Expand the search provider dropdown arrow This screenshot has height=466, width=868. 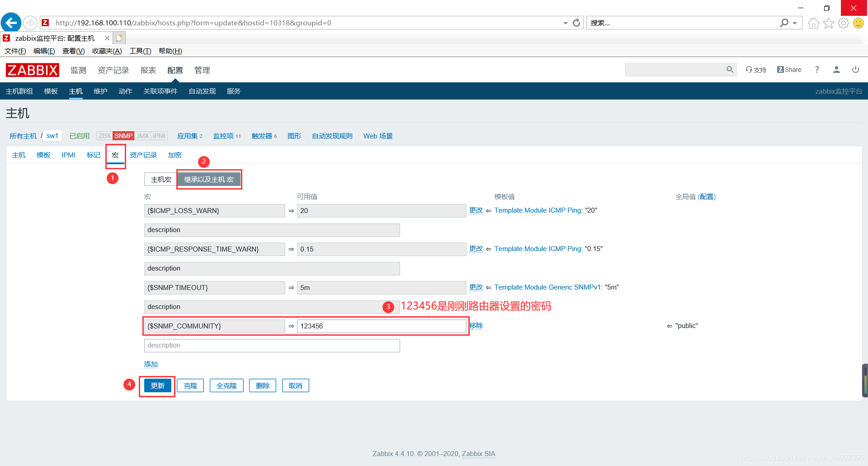(x=795, y=23)
